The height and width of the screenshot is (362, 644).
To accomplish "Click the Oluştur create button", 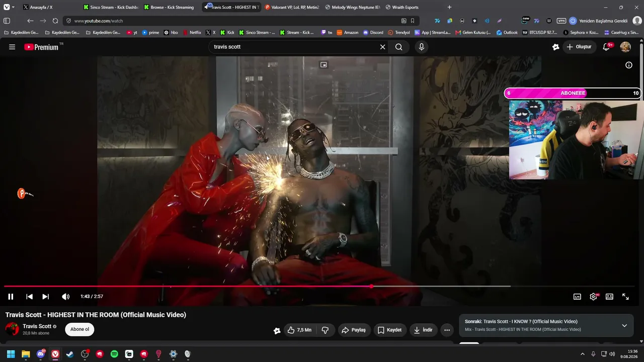I will pos(579,47).
